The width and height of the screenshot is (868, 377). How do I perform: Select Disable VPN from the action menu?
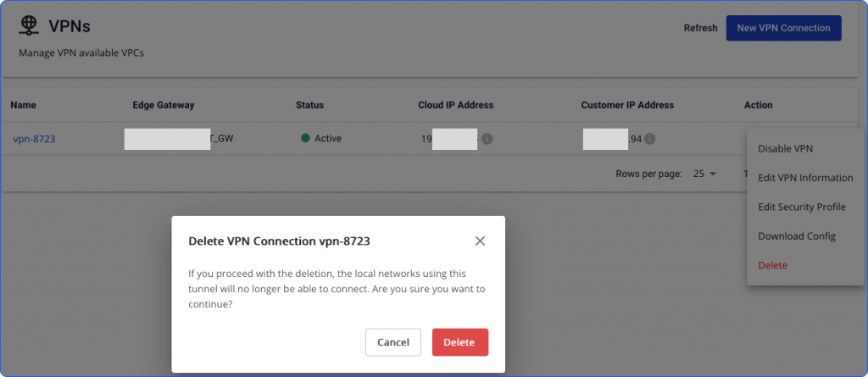point(785,148)
